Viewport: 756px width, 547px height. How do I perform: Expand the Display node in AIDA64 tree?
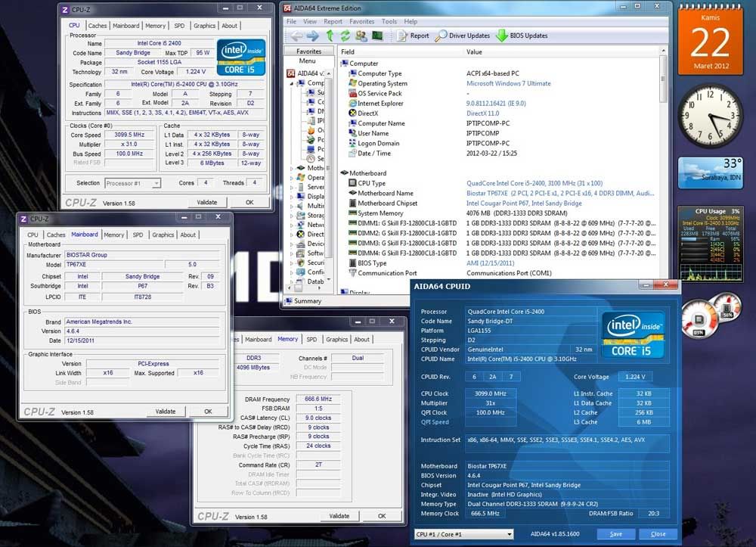coord(291,197)
